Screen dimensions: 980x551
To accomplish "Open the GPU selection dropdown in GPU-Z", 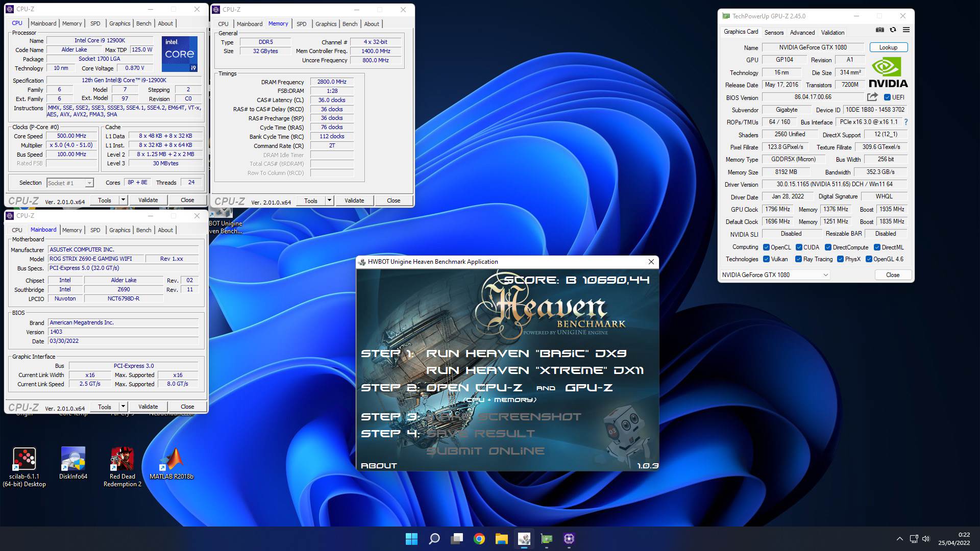I will tap(775, 274).
